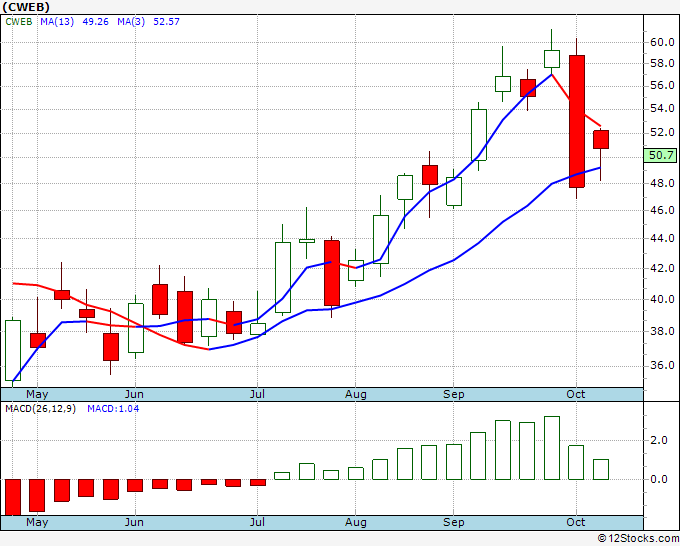The image size is (680, 546).
Task: Select the green CWEB legend label
Action: pos(19,22)
